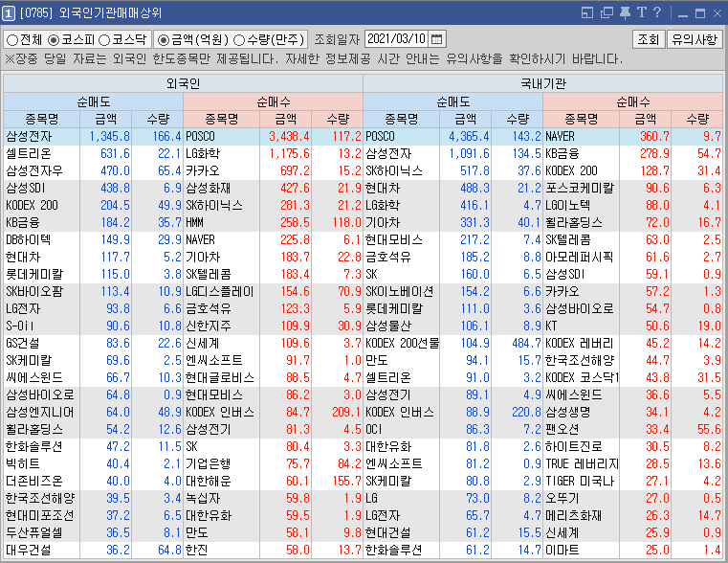This screenshot has width=728, height=563.
Task: Click 순매도 header under 외국인
Action: click(x=94, y=101)
